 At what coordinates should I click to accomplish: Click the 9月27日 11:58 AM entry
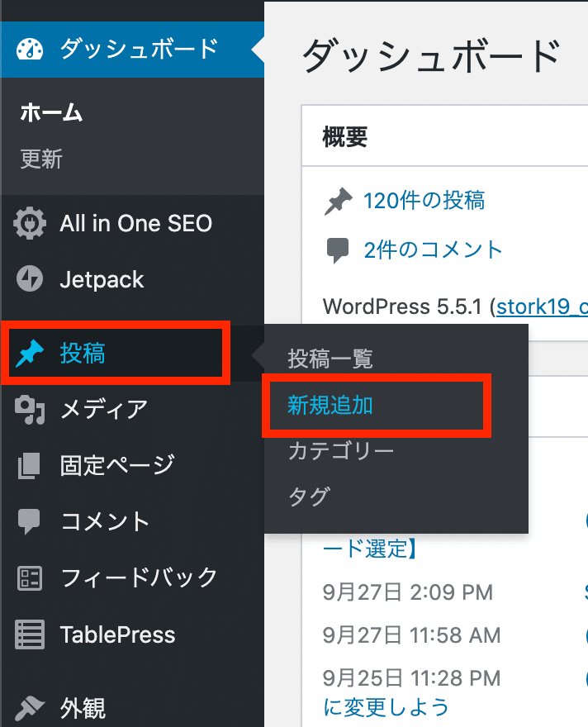[x=411, y=635]
